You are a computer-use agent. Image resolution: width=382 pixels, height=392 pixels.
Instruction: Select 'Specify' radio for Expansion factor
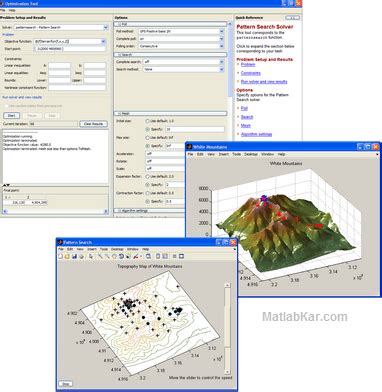point(147,185)
